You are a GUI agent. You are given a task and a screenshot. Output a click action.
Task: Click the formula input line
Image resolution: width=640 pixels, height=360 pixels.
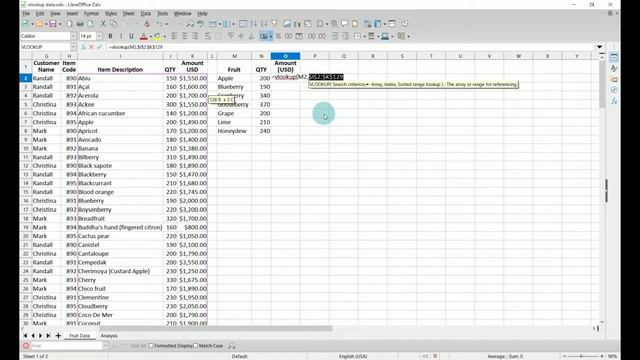(350, 47)
